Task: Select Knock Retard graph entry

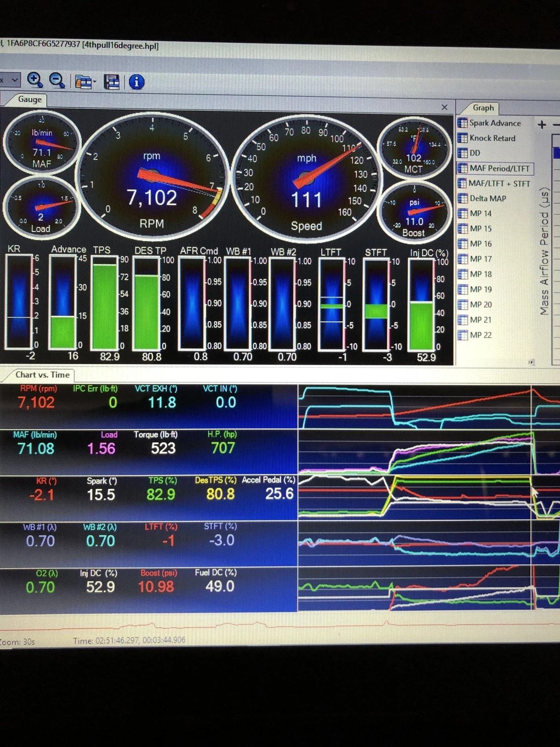Action: coord(492,138)
